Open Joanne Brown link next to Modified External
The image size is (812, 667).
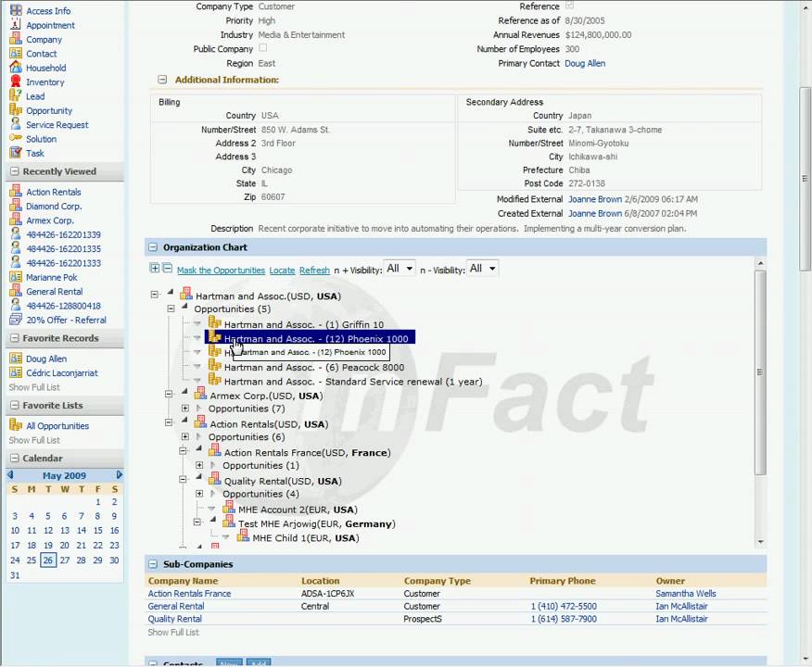coord(595,199)
